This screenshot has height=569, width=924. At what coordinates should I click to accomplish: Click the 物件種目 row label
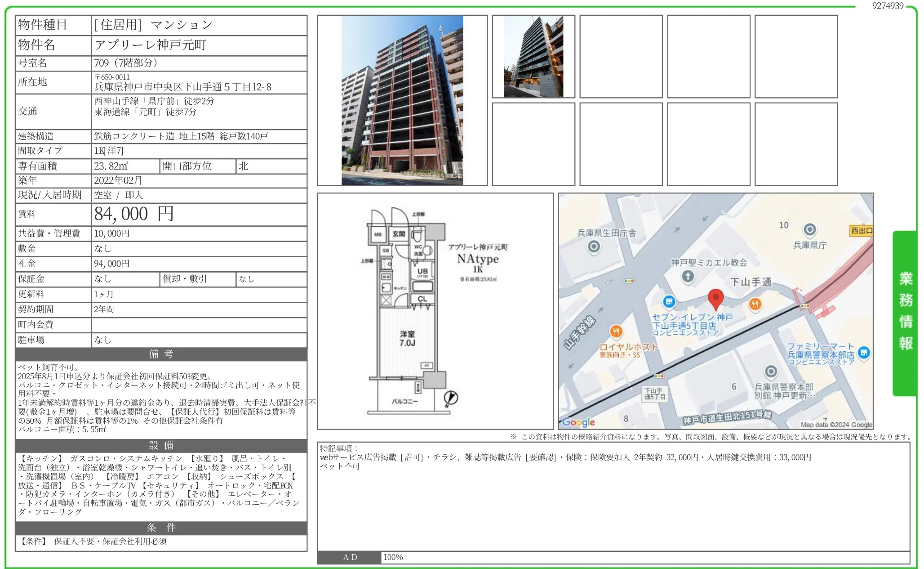point(42,25)
